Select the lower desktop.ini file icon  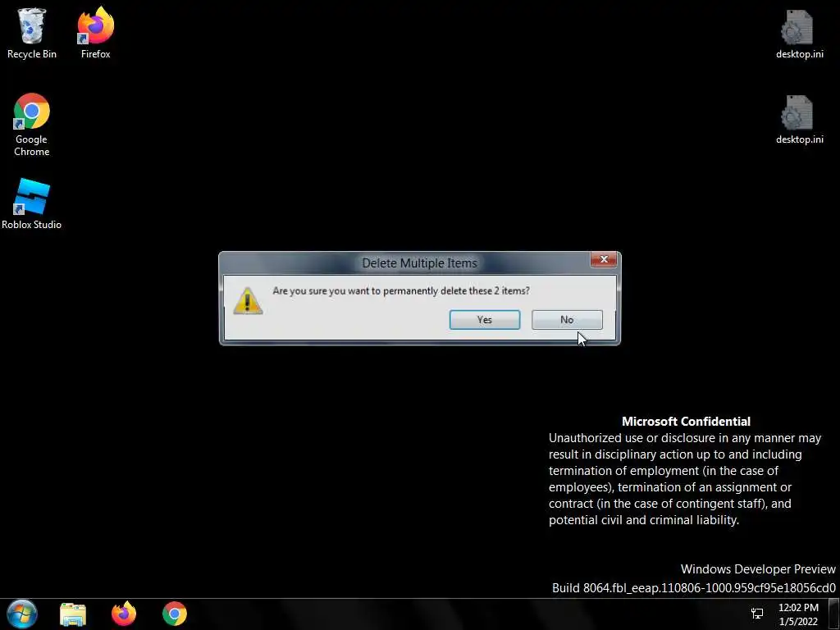(799, 120)
